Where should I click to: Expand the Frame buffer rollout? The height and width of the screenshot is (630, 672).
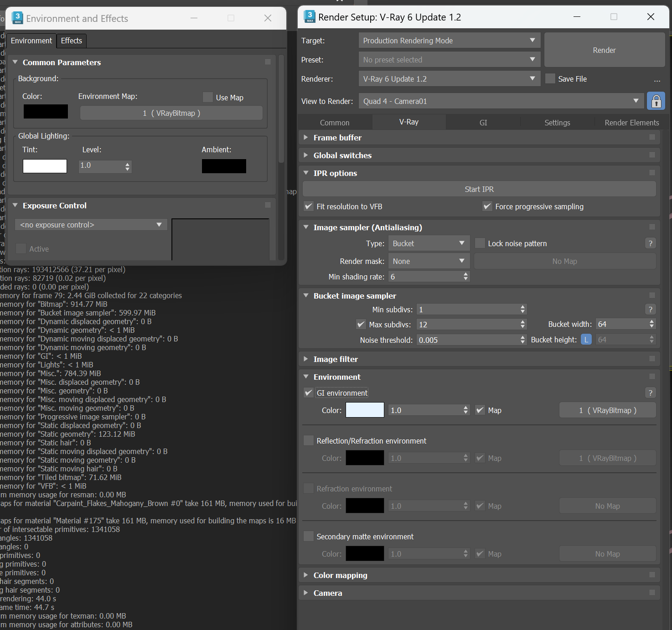tap(306, 137)
